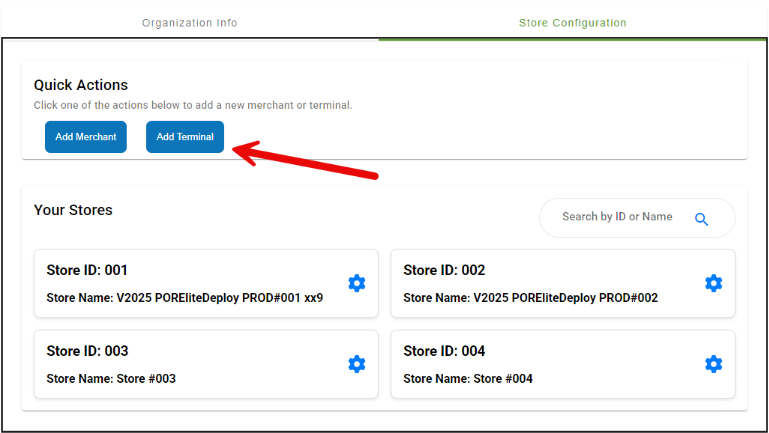Click the gear icon on Store 003
Image resolution: width=769 pixels, height=433 pixels.
(356, 364)
